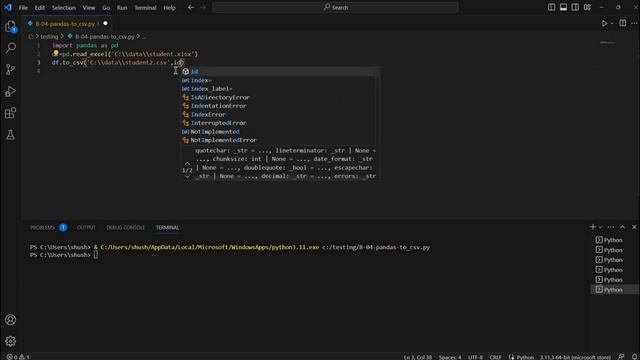Open the Run menu
Image resolution: width=640 pixels, height=360 pixels.
122,8
